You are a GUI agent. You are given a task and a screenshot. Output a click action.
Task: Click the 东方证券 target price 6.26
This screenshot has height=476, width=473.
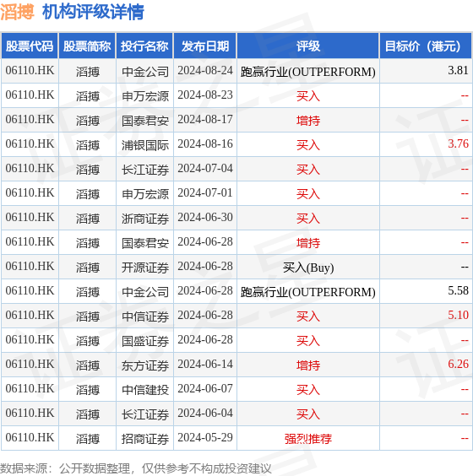click(x=458, y=364)
